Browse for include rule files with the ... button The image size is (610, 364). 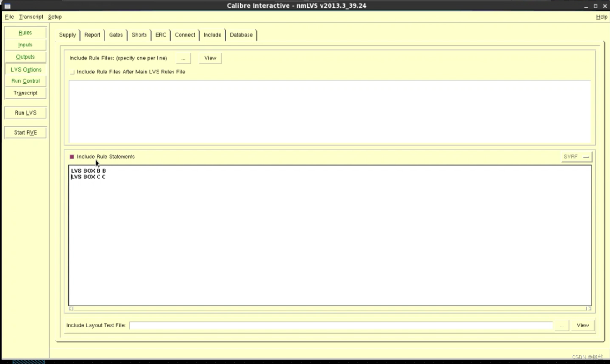pos(183,58)
